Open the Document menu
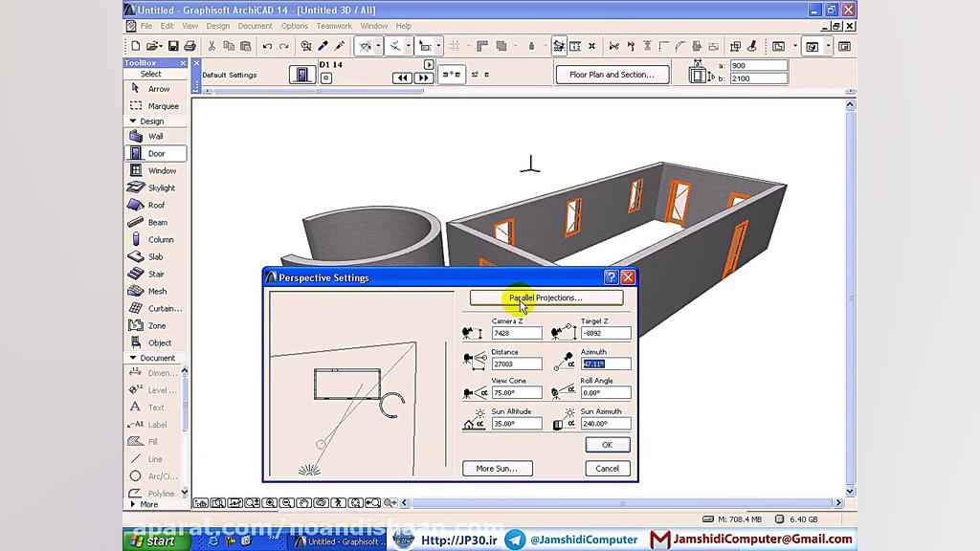The image size is (980, 551). click(255, 26)
